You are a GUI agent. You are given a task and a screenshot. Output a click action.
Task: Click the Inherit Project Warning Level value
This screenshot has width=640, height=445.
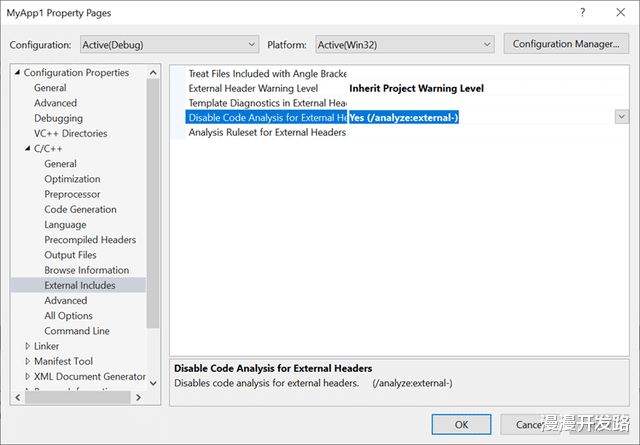tap(416, 88)
